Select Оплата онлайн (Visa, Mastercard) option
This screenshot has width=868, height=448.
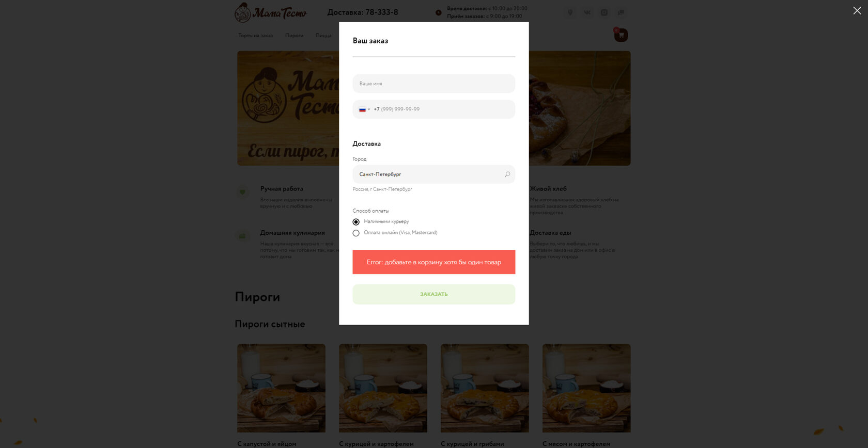coord(356,233)
